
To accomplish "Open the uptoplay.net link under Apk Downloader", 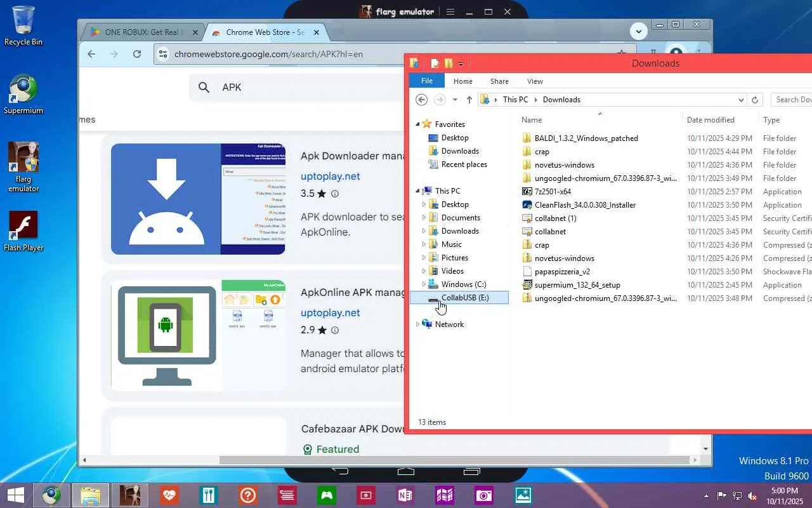I will (331, 177).
